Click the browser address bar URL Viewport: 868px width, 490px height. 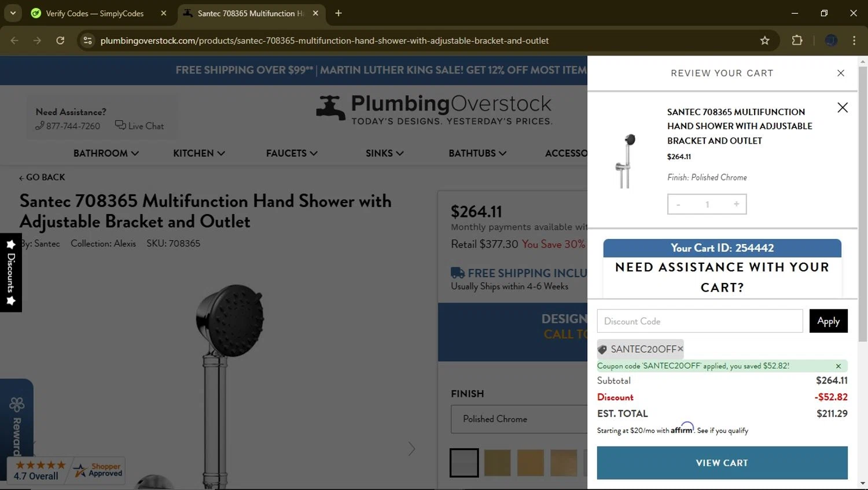(325, 40)
